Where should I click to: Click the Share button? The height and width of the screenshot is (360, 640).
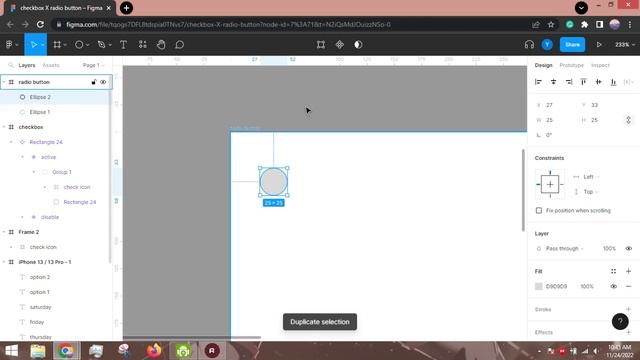pyautogui.click(x=572, y=44)
